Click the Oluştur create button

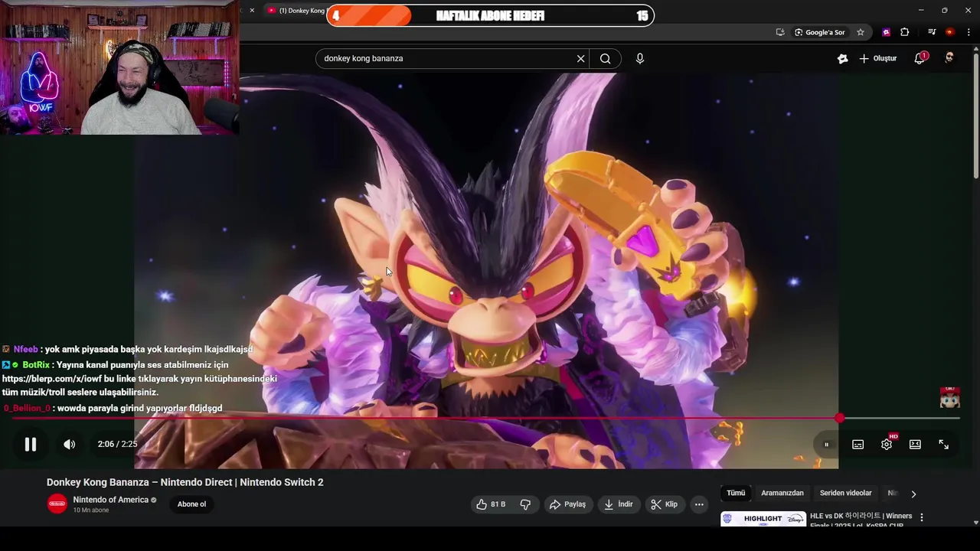point(877,58)
